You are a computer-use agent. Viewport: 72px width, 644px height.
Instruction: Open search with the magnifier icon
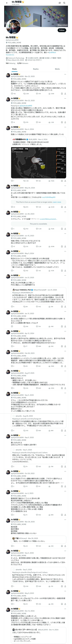64,3
